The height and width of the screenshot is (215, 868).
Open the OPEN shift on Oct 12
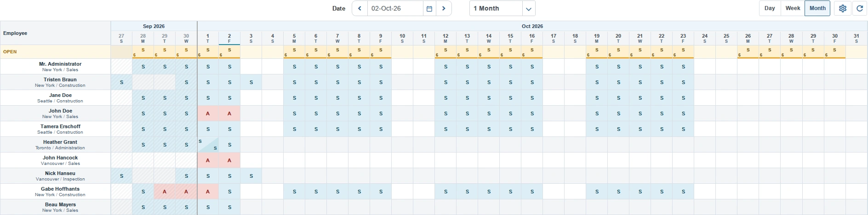[445, 52]
